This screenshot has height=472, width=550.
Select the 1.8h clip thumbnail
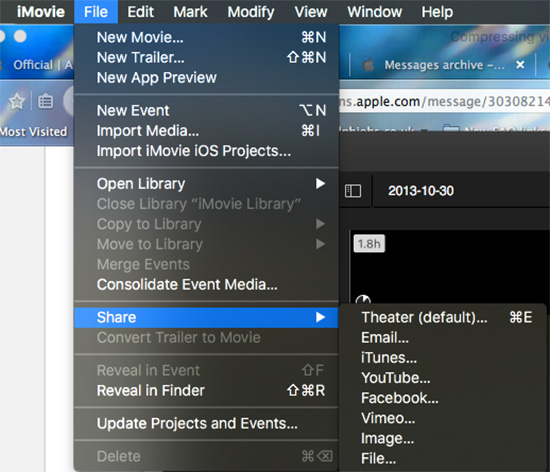coord(450,267)
